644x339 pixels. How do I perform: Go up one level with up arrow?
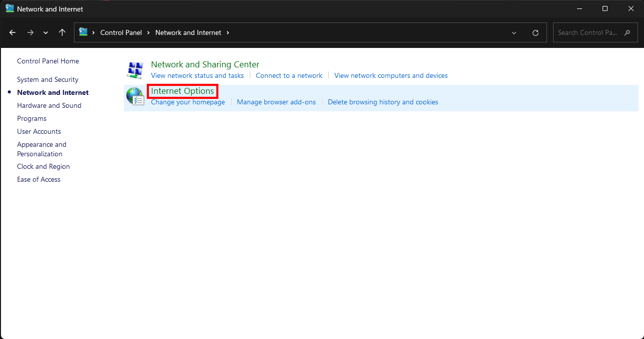[x=62, y=32]
